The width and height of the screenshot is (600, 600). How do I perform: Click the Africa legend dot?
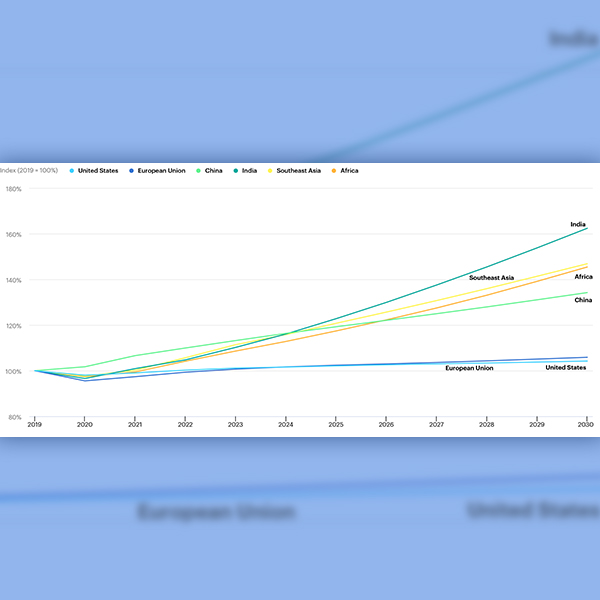click(x=334, y=171)
